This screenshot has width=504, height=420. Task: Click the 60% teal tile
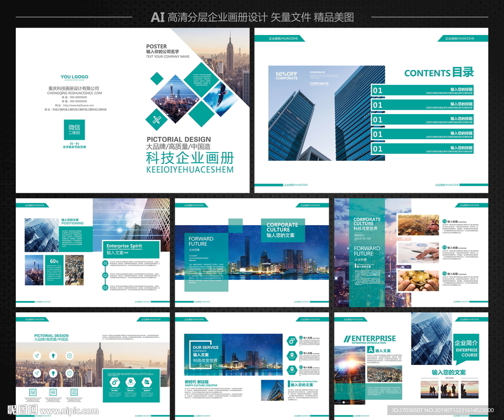coord(54,270)
